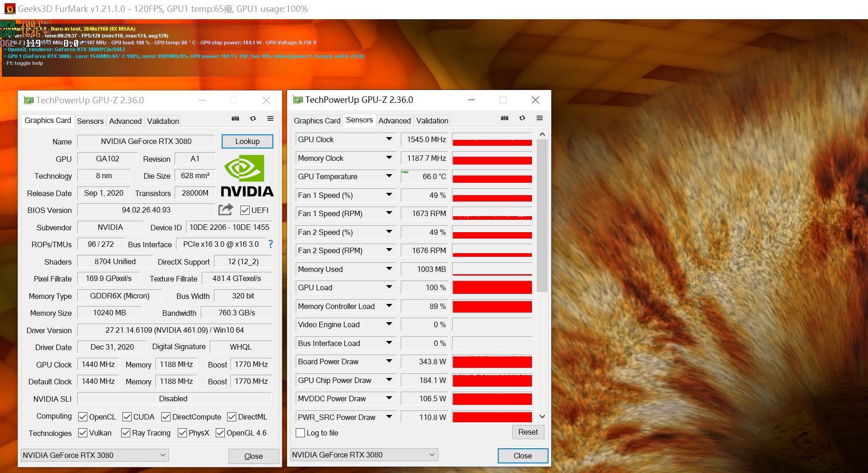Click the refresh icon in left GPU-Z window
This screenshot has width=868, height=473.
pyautogui.click(x=253, y=118)
